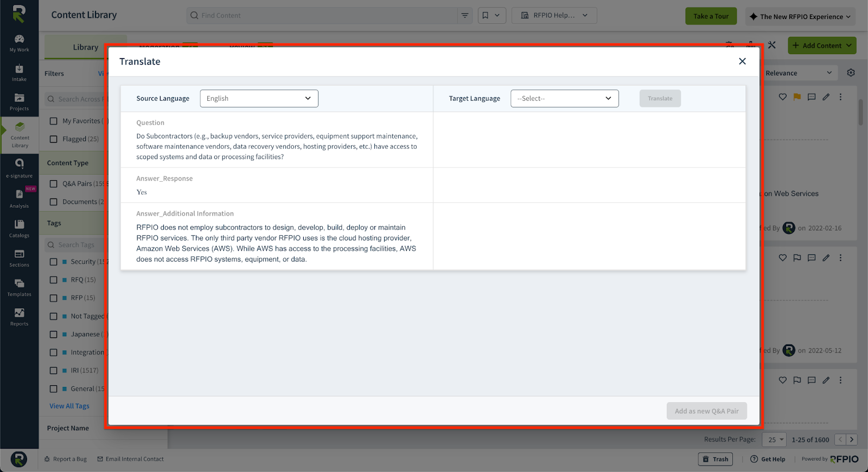The width and height of the screenshot is (868, 472).
Task: Go to the next results page
Action: [x=852, y=439]
